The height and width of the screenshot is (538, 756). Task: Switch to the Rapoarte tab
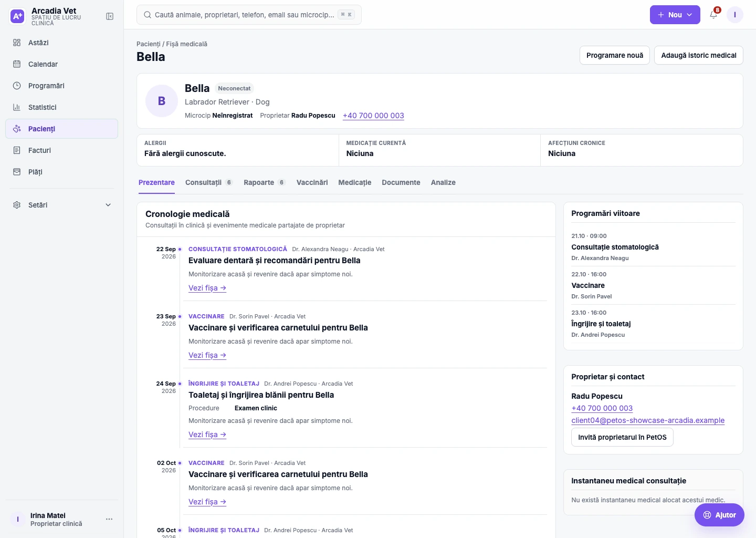coord(265,182)
